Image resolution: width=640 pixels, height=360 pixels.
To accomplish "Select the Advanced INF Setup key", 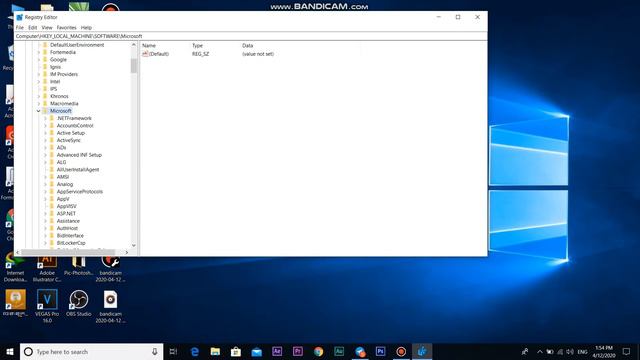I will pyautogui.click(x=79, y=155).
